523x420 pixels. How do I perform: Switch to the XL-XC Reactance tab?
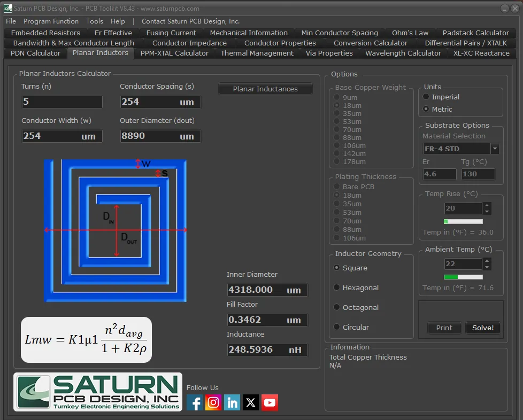[481, 53]
